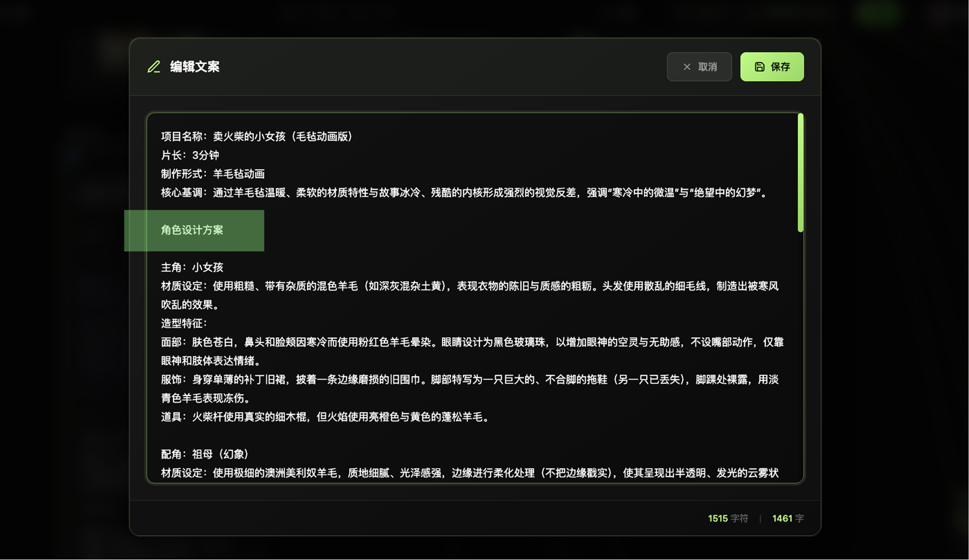Click the 制作形式: 羊毛毡动画 line

click(212, 174)
